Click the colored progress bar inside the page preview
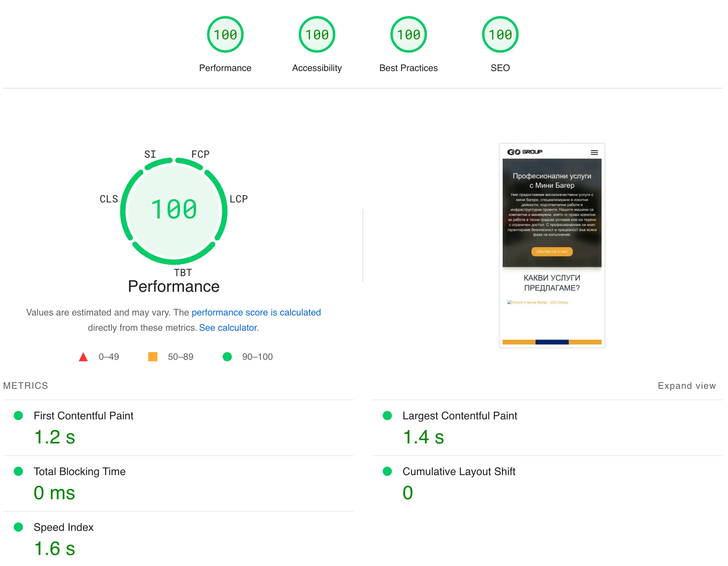Image resolution: width=728 pixels, height=566 pixels. tap(552, 341)
